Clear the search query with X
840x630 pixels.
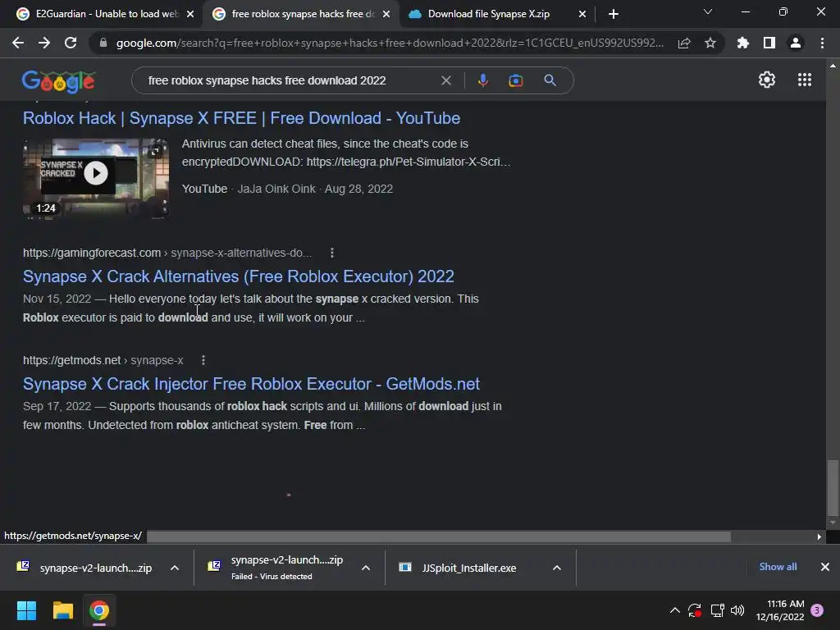[445, 80]
